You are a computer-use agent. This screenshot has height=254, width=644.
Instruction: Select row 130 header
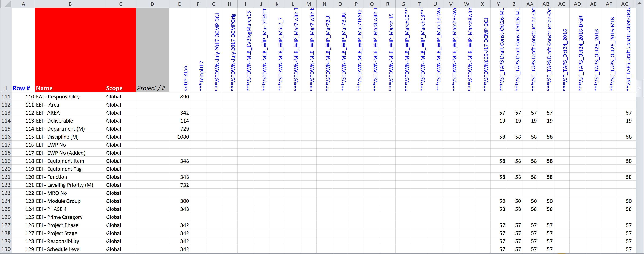[6, 249]
